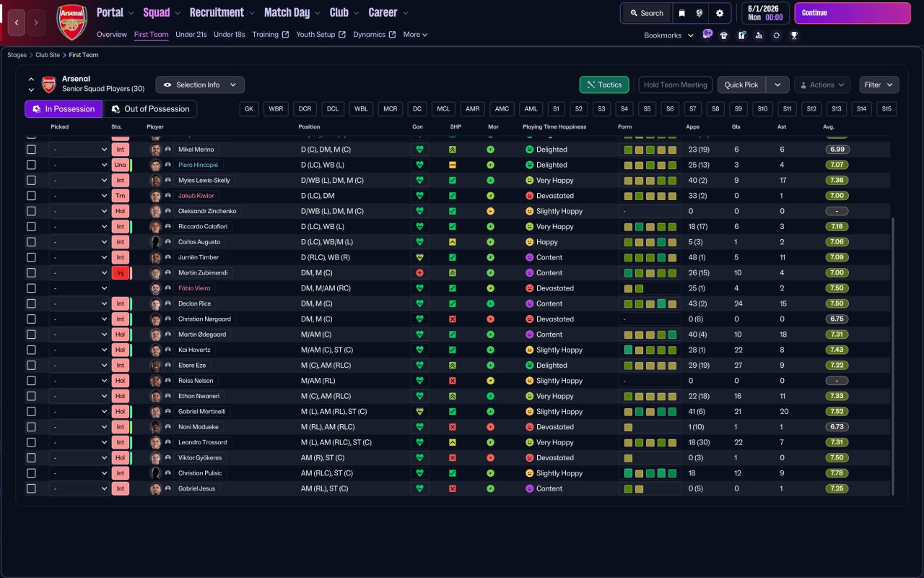Click the trophy icon in bookmarks bar

(794, 35)
